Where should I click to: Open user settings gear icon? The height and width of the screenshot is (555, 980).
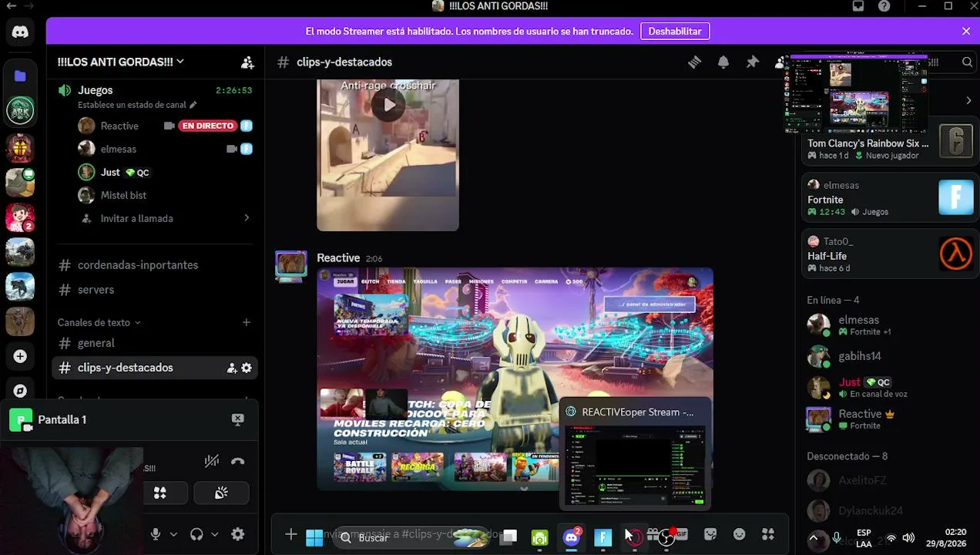click(x=238, y=534)
